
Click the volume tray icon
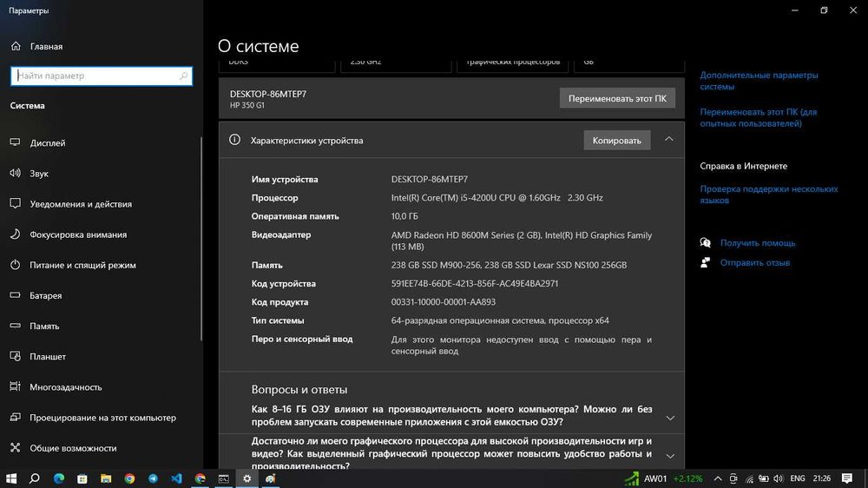coord(779,478)
